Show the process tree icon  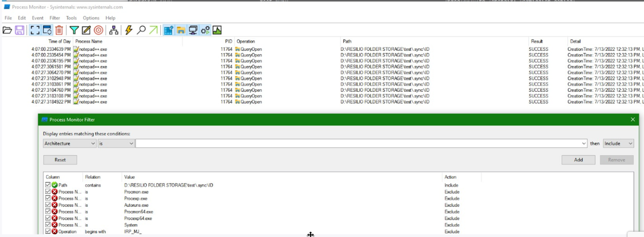pos(113,30)
